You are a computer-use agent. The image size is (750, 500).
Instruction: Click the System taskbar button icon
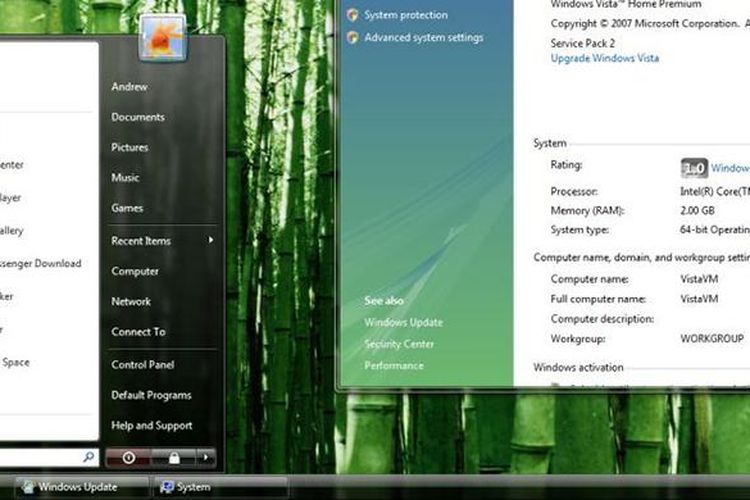point(166,487)
